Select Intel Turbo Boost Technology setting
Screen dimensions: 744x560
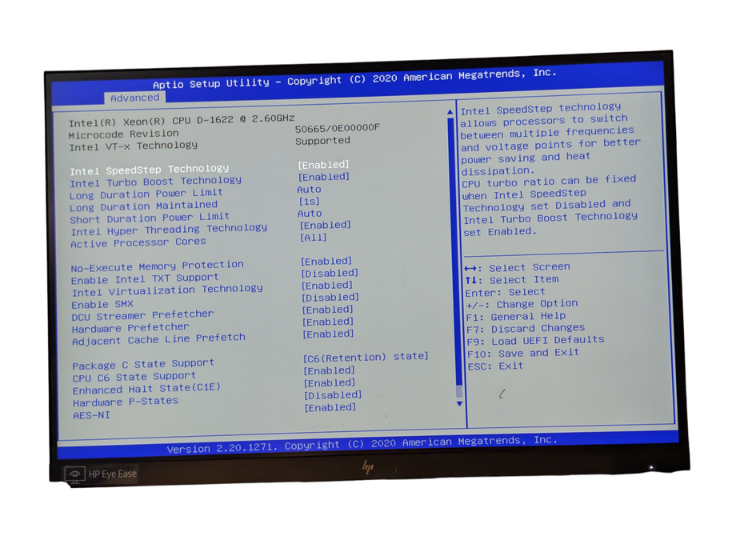156,182
